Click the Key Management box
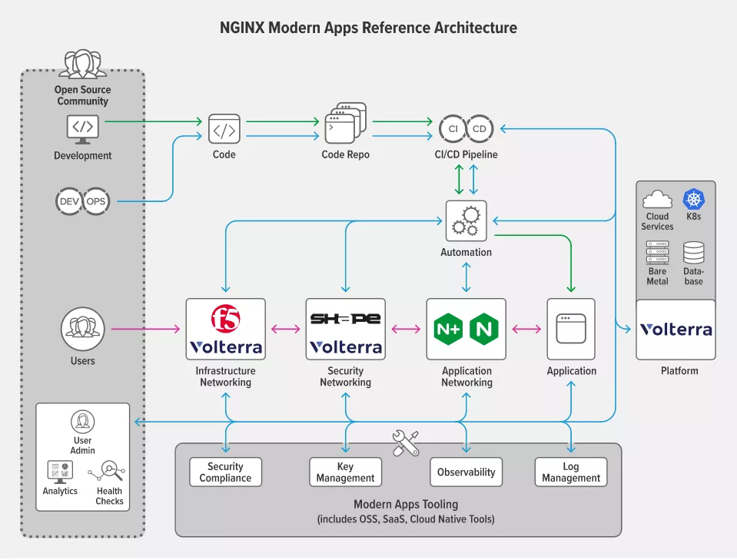The width and height of the screenshot is (737, 560). 346,472
